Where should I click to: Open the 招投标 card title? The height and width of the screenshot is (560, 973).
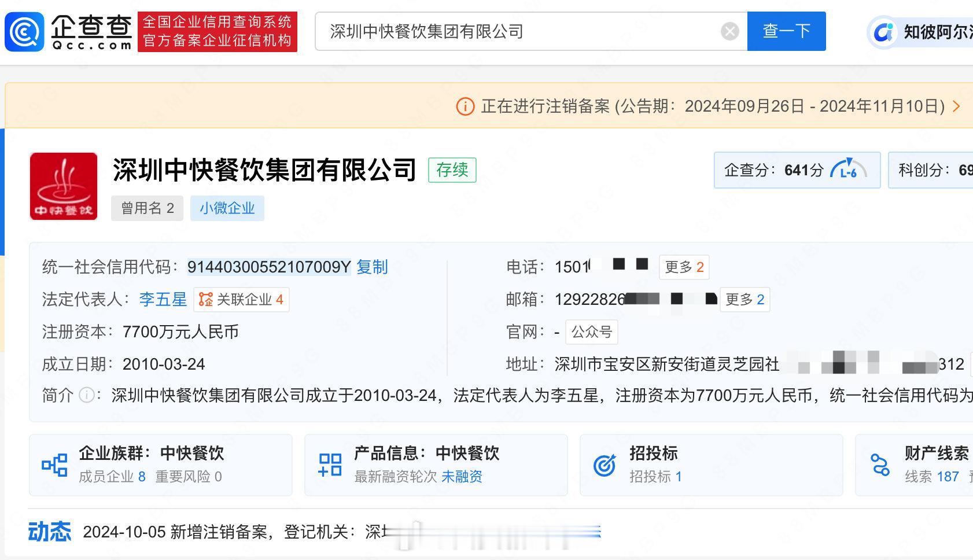pos(654,453)
